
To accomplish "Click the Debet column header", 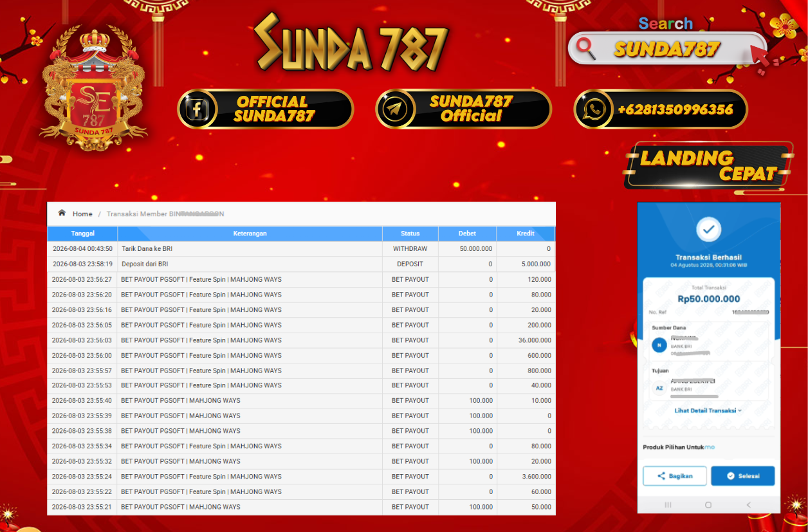I will pos(467,234).
